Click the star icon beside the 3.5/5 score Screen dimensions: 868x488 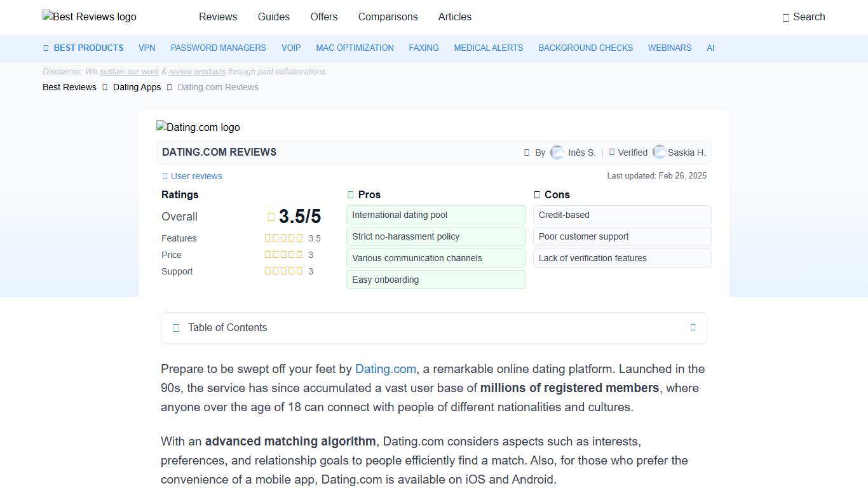[x=271, y=217]
